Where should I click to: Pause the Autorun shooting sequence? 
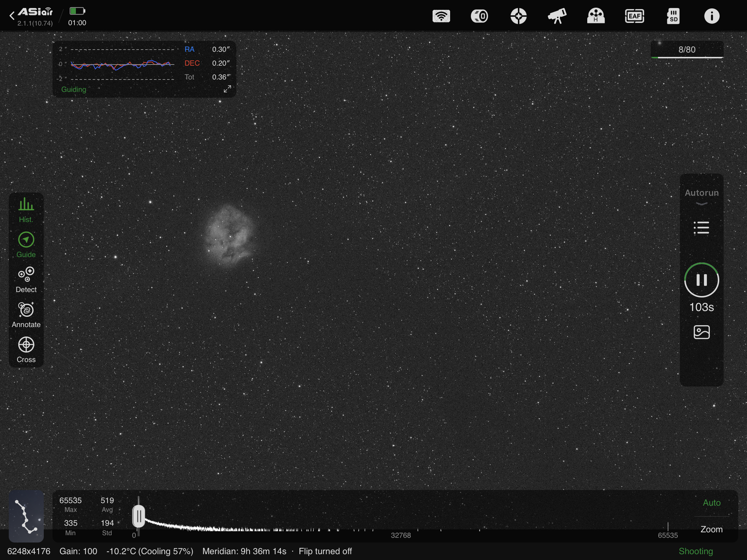click(702, 280)
